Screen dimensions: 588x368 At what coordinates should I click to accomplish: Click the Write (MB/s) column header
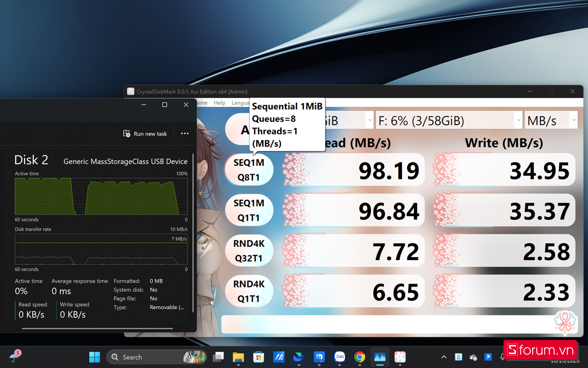coord(504,143)
